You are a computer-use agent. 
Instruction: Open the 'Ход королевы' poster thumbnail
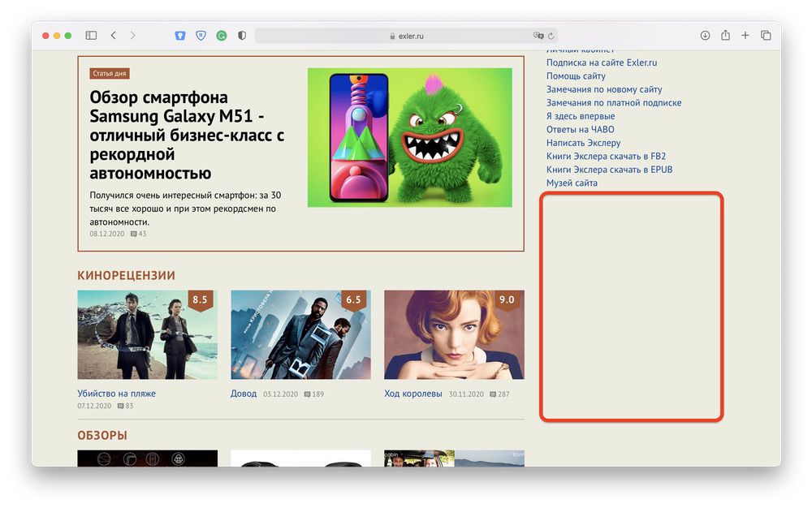click(454, 334)
